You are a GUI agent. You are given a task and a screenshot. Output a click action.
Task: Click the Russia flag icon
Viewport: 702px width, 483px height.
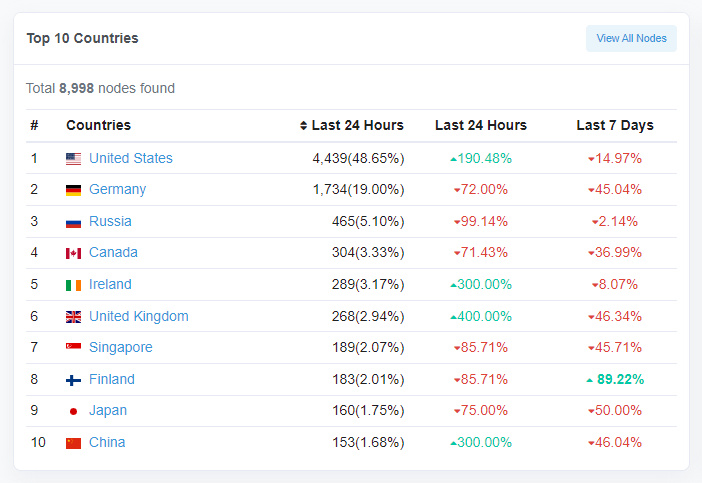click(x=73, y=222)
